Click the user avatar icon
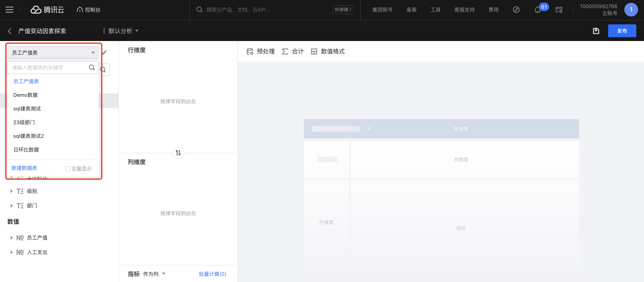Viewport: 644px width, 282px height. click(631, 10)
